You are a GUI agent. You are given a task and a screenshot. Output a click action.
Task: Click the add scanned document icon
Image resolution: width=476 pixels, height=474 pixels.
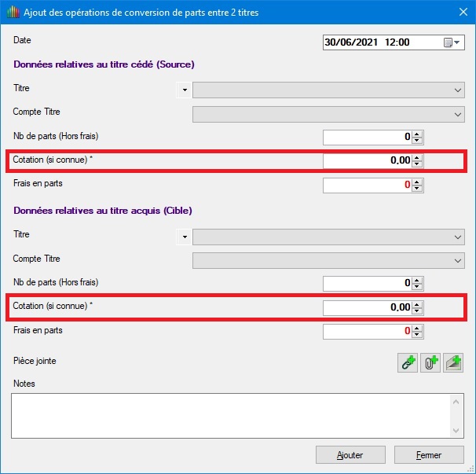(x=453, y=363)
